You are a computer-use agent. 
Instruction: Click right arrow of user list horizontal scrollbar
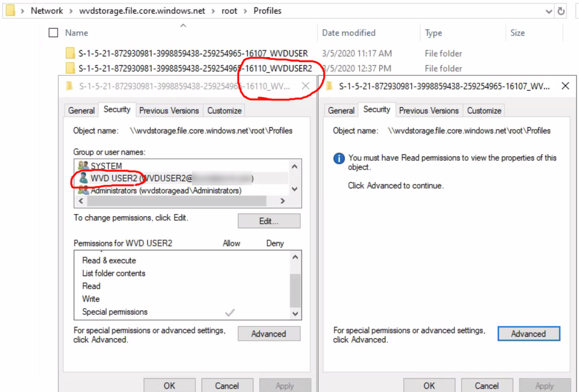click(x=283, y=201)
